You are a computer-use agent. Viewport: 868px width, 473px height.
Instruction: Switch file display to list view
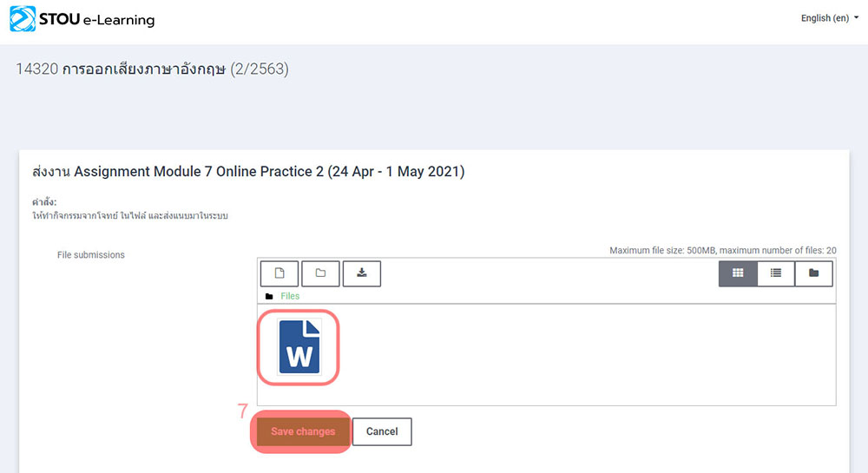click(x=776, y=273)
